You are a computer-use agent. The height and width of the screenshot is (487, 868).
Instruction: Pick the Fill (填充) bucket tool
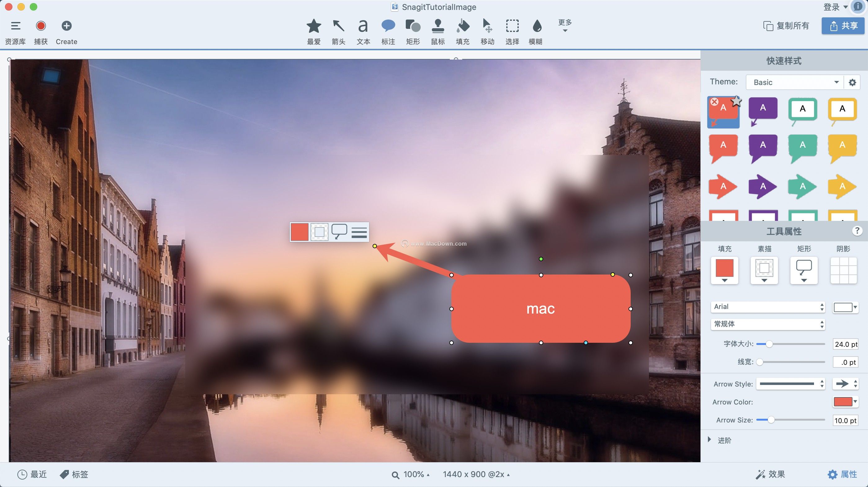pyautogui.click(x=463, y=32)
